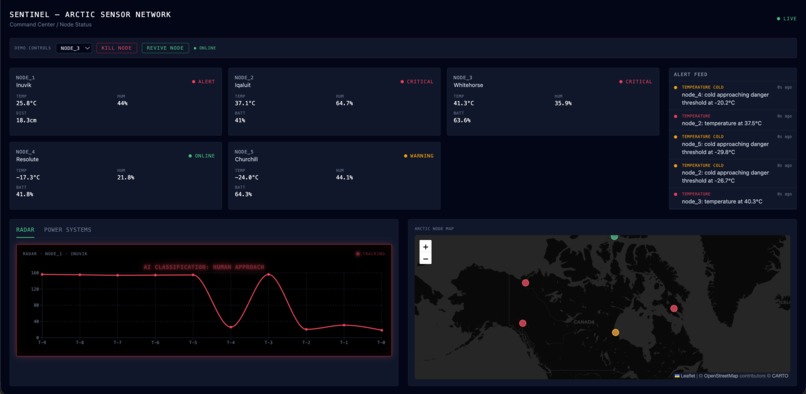Viewport: 806px width, 394px height.
Task: Click Inuvik temperature value 25.8°C
Action: [x=26, y=103]
